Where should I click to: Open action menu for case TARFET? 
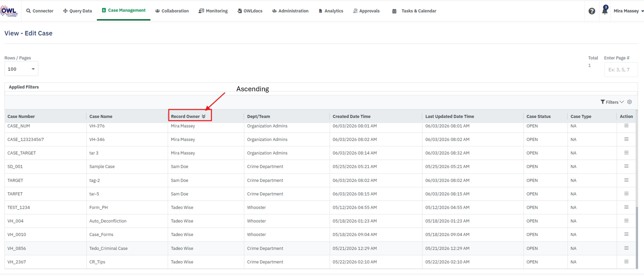[x=626, y=194]
